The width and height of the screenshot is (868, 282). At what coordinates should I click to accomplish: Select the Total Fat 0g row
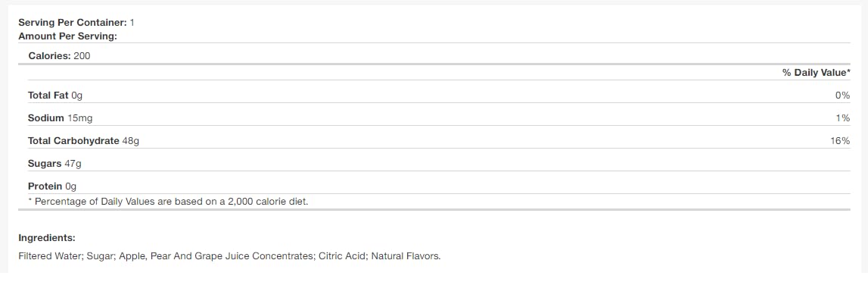pos(434,96)
